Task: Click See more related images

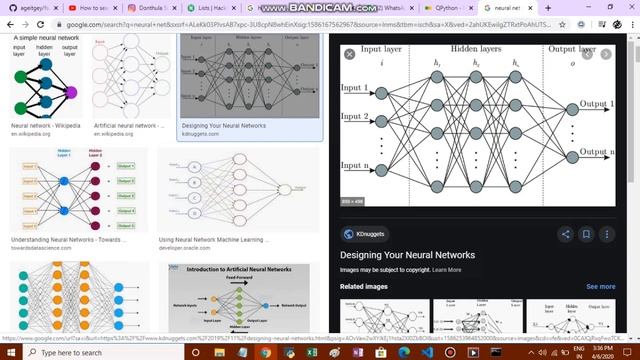Action: coord(600,287)
